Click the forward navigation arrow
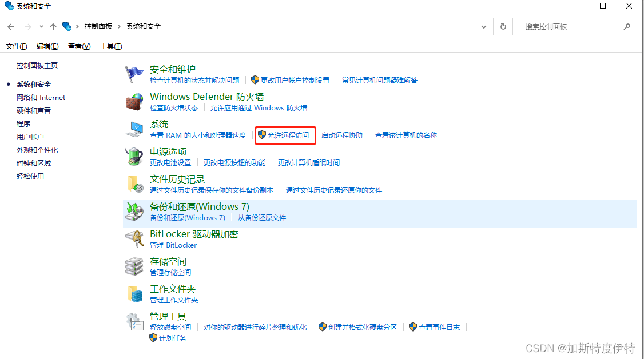The height and width of the screenshot is (359, 644). click(x=27, y=27)
